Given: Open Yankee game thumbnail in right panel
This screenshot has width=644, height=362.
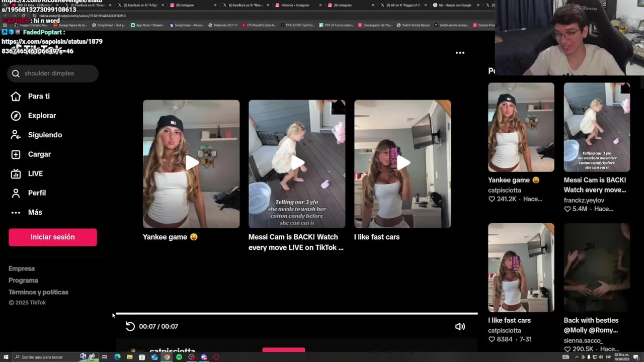Looking at the screenshot, I should tap(521, 127).
